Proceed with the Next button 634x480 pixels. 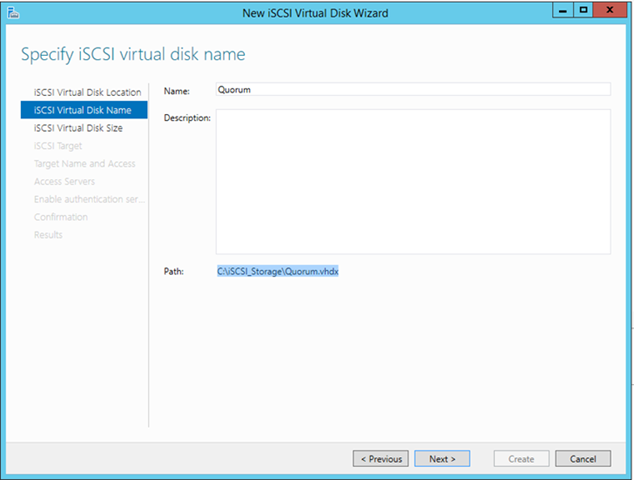(442, 459)
